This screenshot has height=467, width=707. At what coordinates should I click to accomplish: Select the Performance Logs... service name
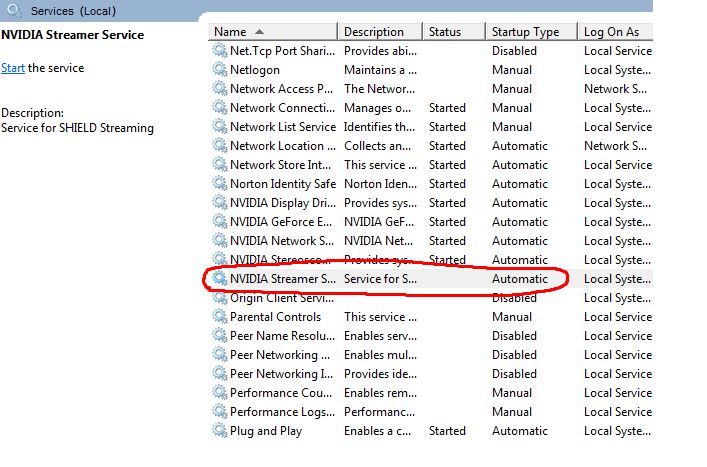point(282,412)
